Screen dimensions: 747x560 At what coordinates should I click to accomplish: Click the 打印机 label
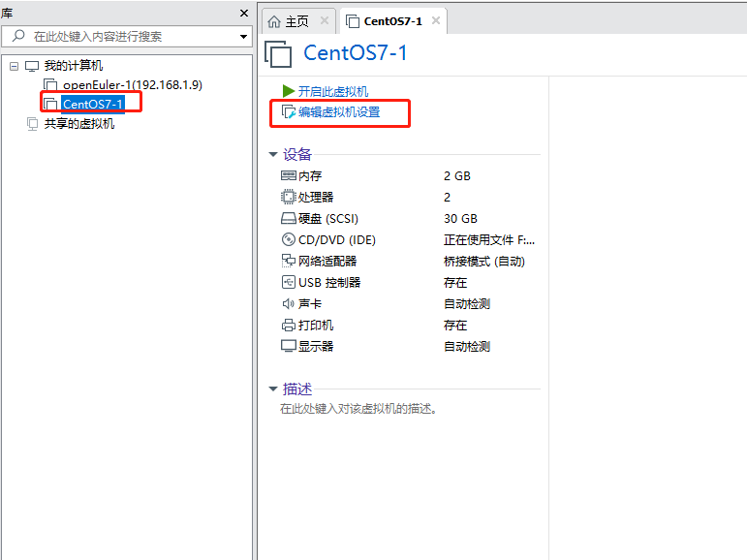316,325
